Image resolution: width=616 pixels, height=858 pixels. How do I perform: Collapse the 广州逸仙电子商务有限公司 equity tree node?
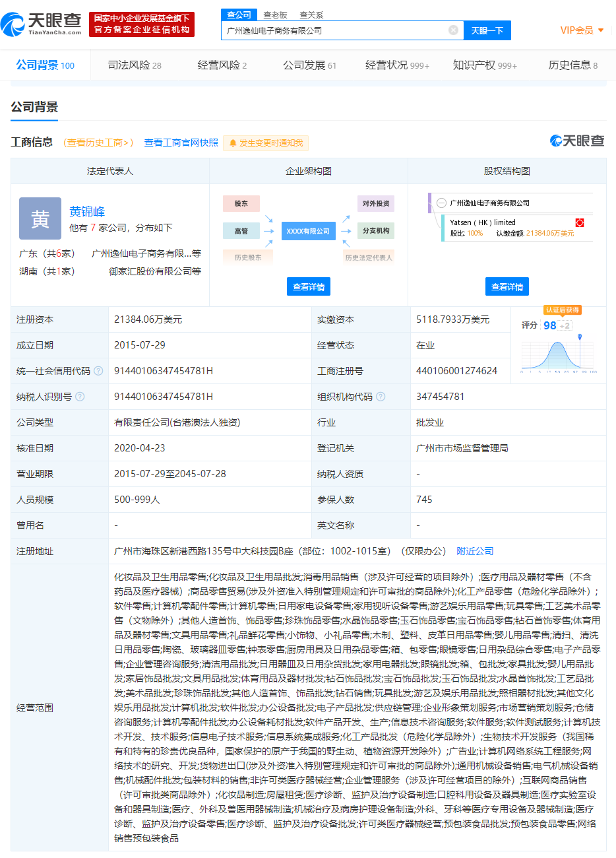[x=441, y=203]
